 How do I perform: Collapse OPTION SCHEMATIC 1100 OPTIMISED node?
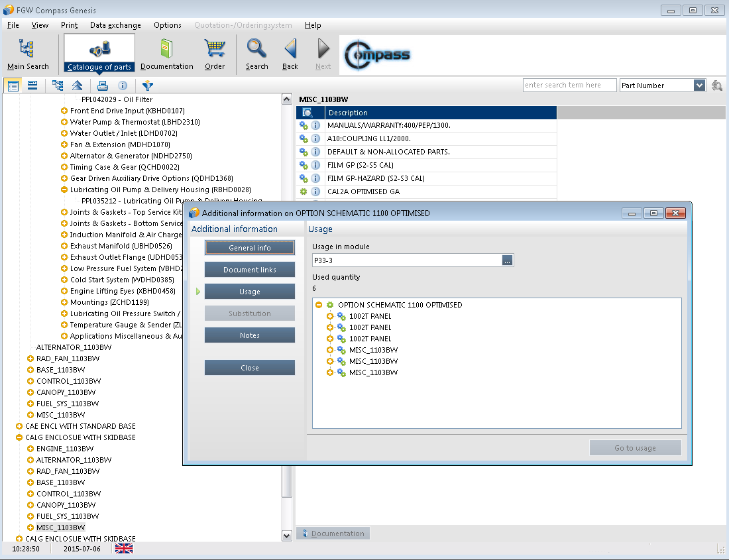tap(319, 305)
